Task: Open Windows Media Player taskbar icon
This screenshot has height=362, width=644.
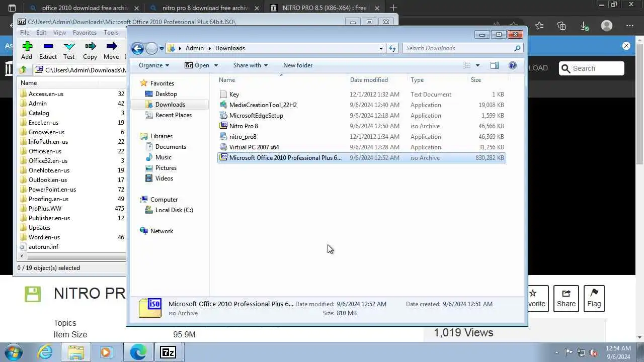Action: point(106,352)
